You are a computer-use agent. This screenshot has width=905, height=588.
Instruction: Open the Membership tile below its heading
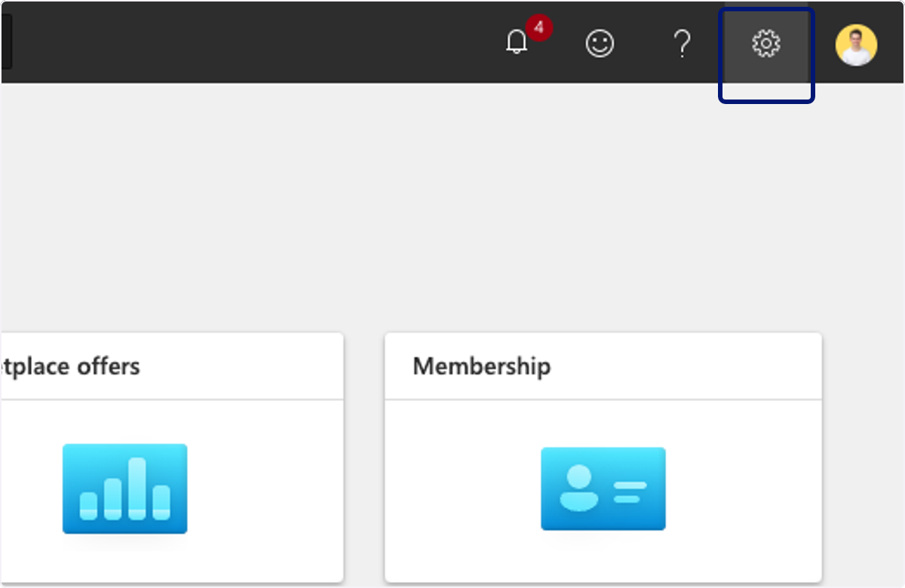pos(603,490)
